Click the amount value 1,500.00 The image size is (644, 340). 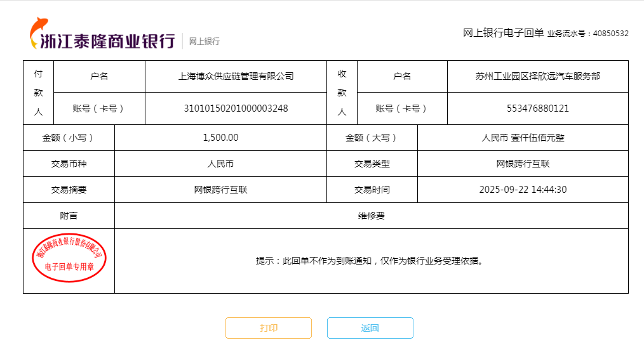tap(220, 138)
